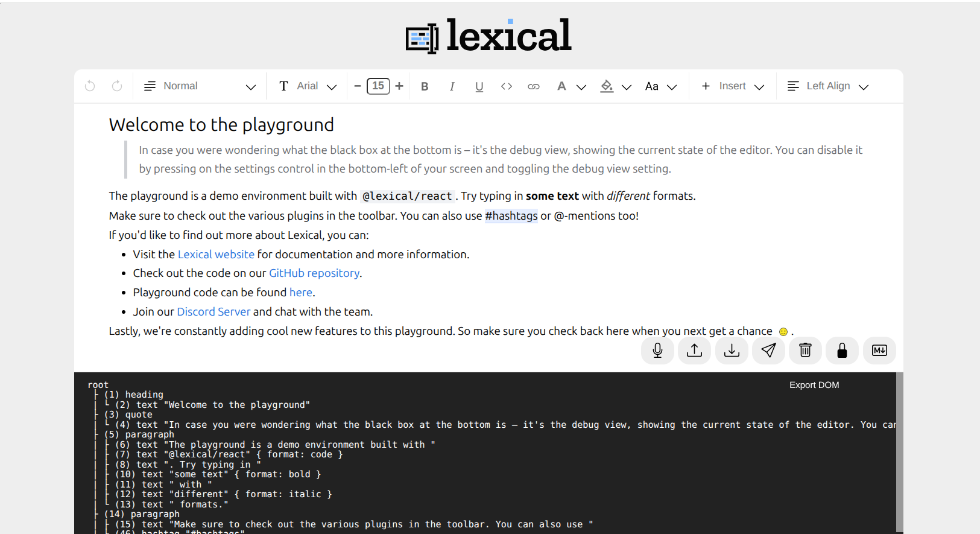Toggle the lock read-only mode icon
The height and width of the screenshot is (534, 980).
842,351
